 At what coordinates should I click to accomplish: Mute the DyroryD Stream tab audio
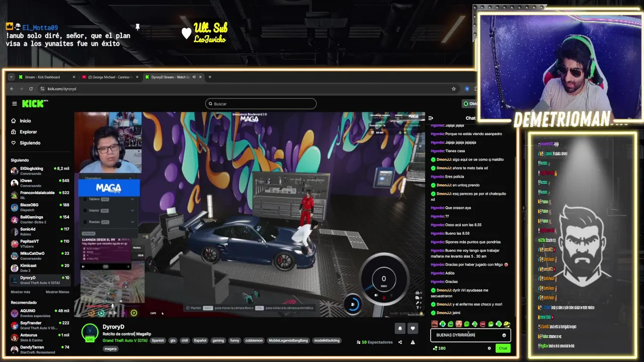194,77
